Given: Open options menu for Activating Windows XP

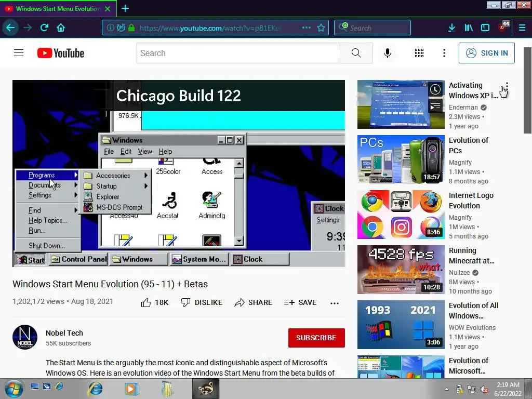Looking at the screenshot, I should 507,86.
